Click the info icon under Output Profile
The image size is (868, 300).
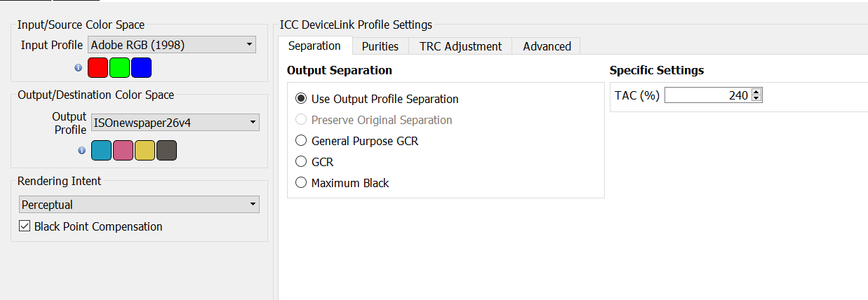[x=81, y=151]
